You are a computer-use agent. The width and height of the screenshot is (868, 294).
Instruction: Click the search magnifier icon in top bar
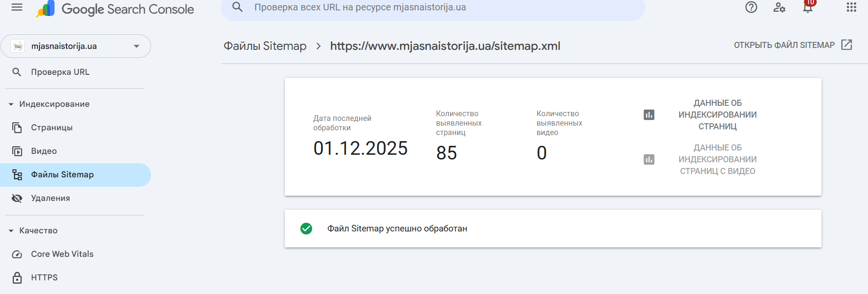click(238, 7)
